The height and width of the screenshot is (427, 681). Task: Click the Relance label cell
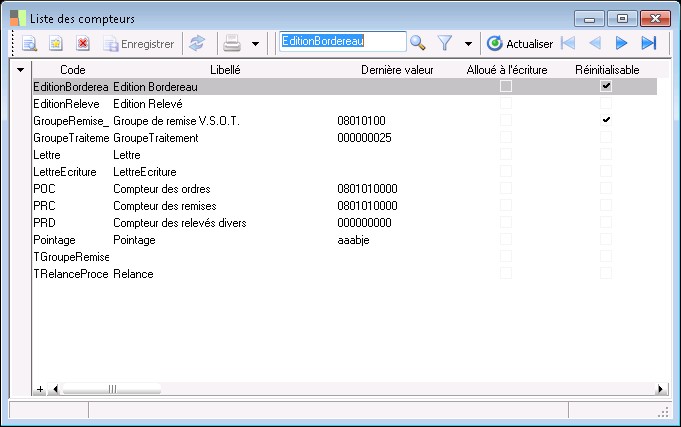(133, 274)
